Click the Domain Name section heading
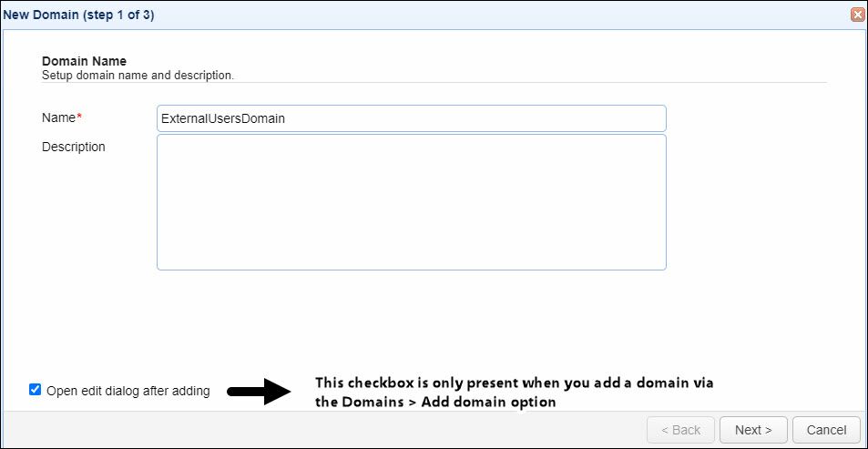Image resolution: width=868 pixels, height=449 pixels. [x=84, y=61]
